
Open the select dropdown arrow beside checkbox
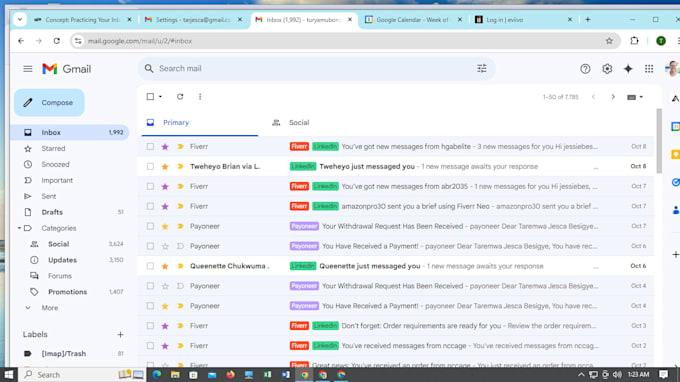[x=160, y=97]
